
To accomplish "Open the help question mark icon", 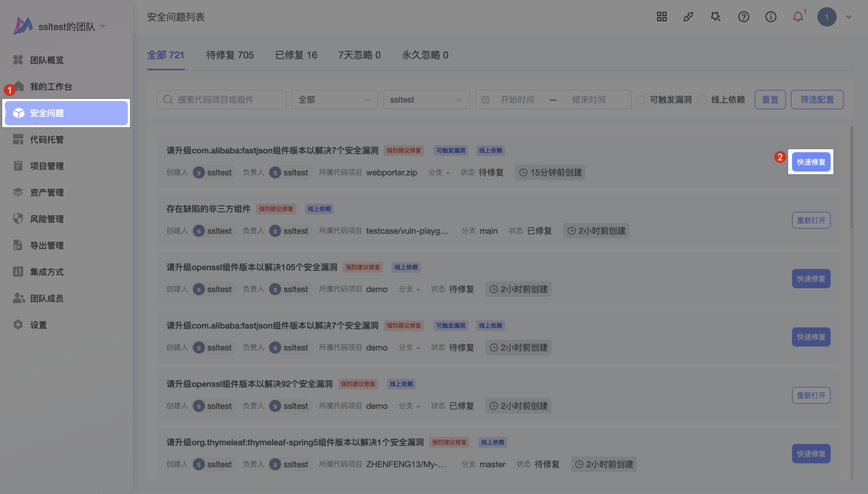I will coord(744,17).
